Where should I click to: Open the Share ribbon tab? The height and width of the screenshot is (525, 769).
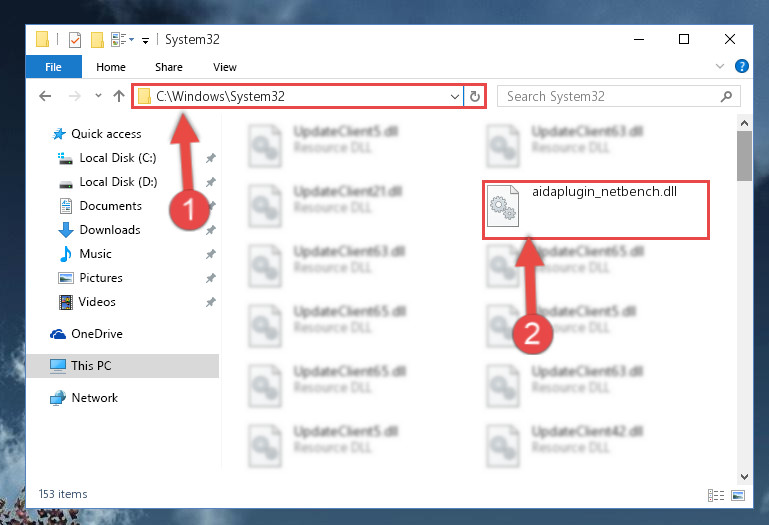point(169,67)
